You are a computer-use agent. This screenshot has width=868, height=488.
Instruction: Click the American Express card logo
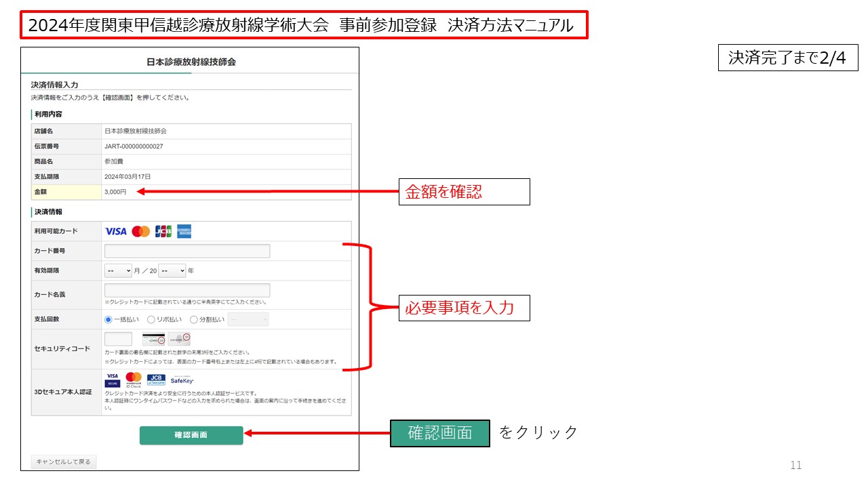pyautogui.click(x=184, y=232)
